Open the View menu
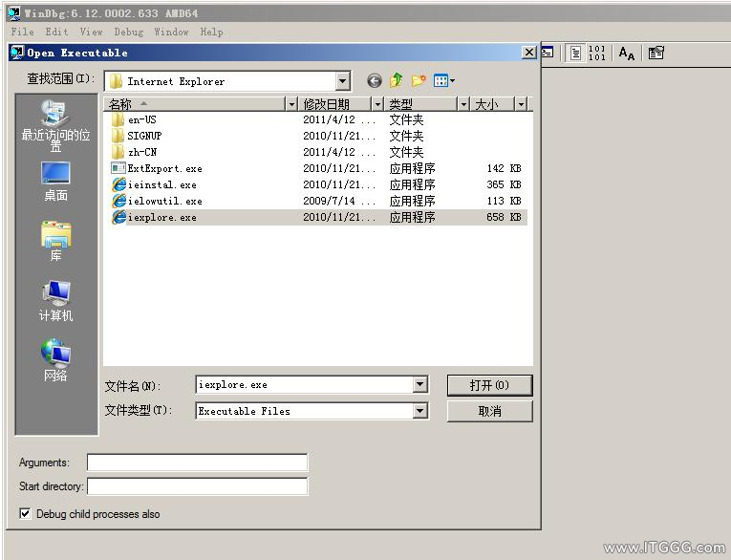The image size is (731, 560). 91,32
